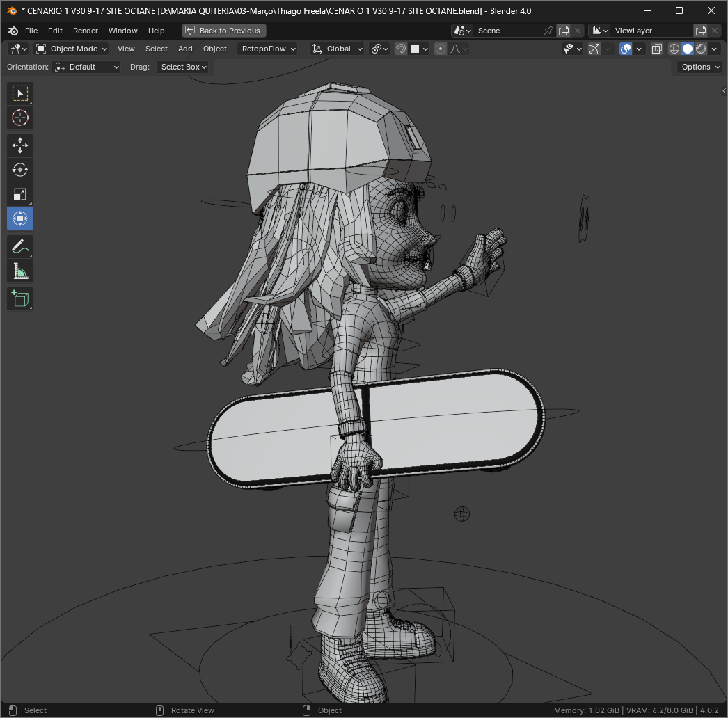Click the new scene duplicate icon
728x718 pixels.
point(564,31)
